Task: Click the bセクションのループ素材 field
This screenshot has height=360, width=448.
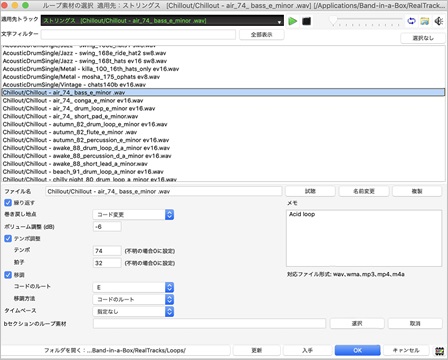Action: coord(209,323)
